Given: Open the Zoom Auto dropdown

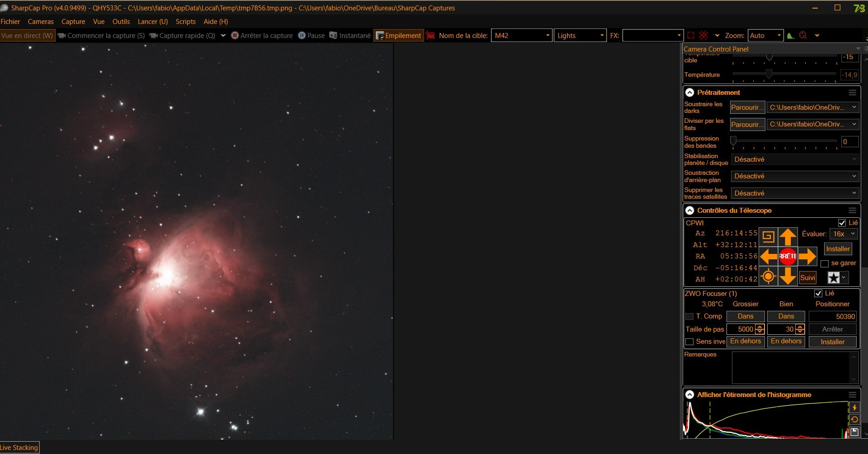Looking at the screenshot, I should point(765,36).
